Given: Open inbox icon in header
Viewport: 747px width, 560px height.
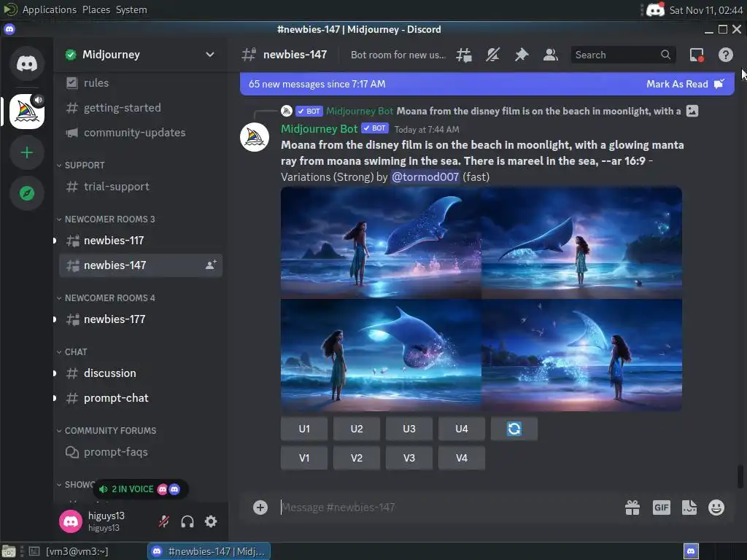Looking at the screenshot, I should [697, 55].
